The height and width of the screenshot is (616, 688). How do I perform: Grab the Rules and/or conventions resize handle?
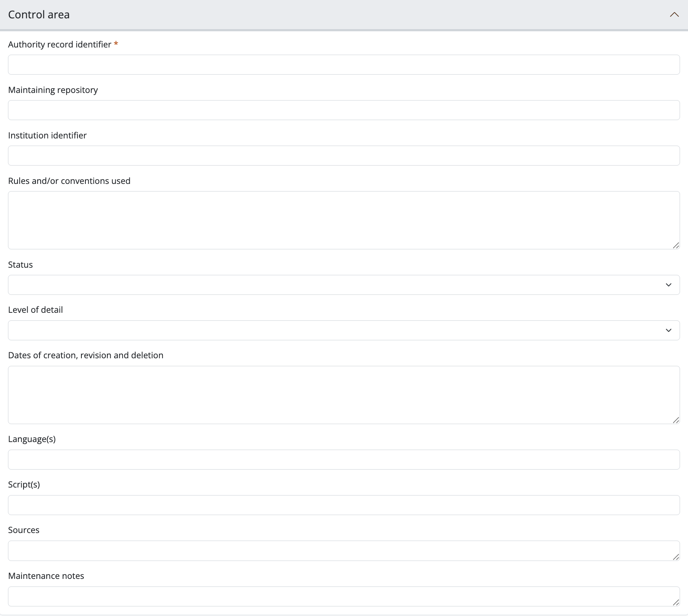click(x=676, y=245)
